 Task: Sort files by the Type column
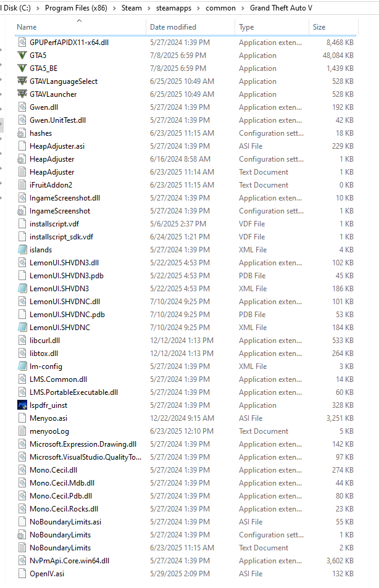point(272,27)
